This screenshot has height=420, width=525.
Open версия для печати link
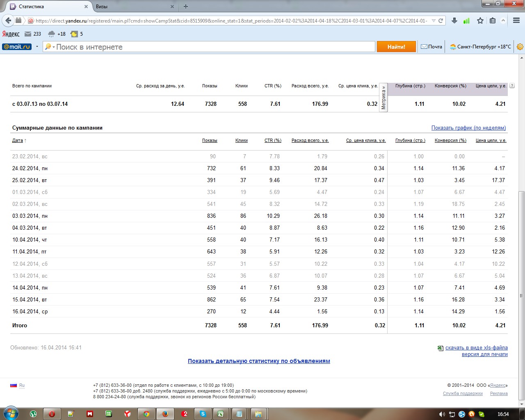coord(485,354)
